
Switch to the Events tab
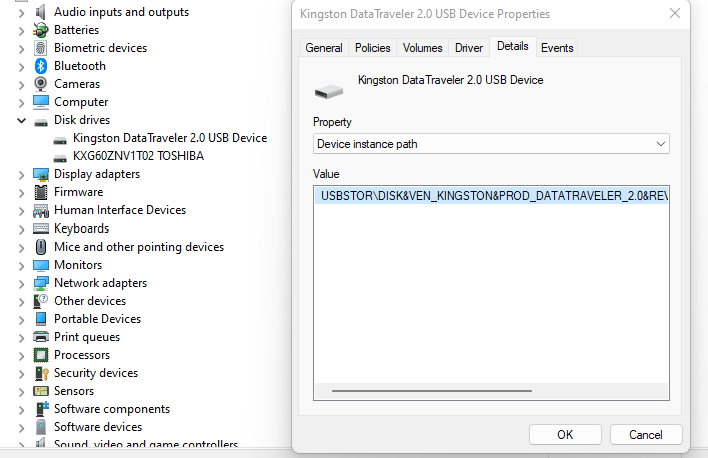[557, 48]
